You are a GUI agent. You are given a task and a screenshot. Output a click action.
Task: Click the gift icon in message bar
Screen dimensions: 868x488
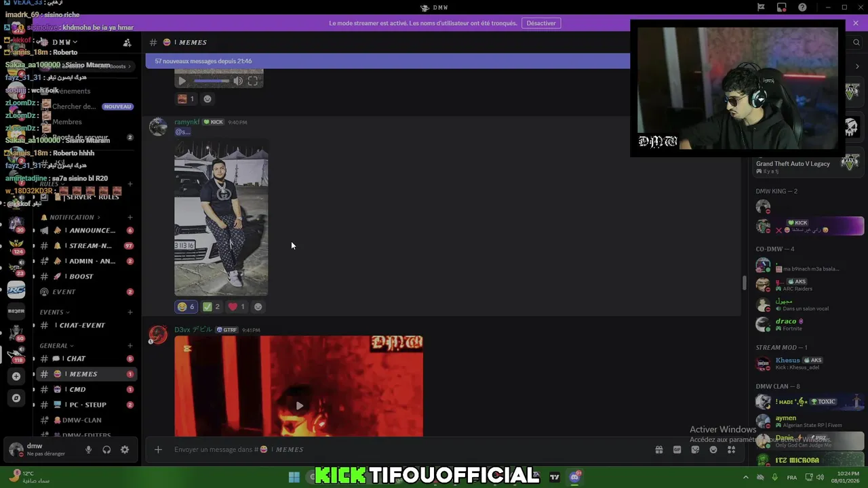(658, 449)
